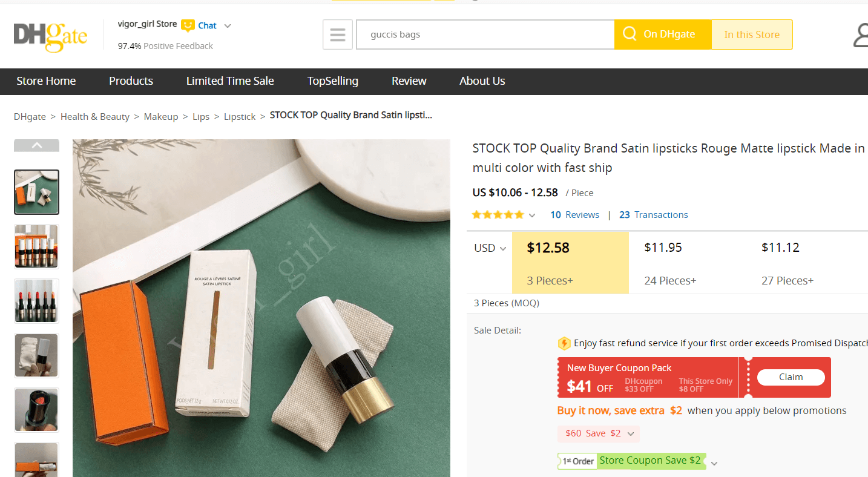The width and height of the screenshot is (868, 477).
Task: Click the five-star rating icons
Action: click(498, 215)
